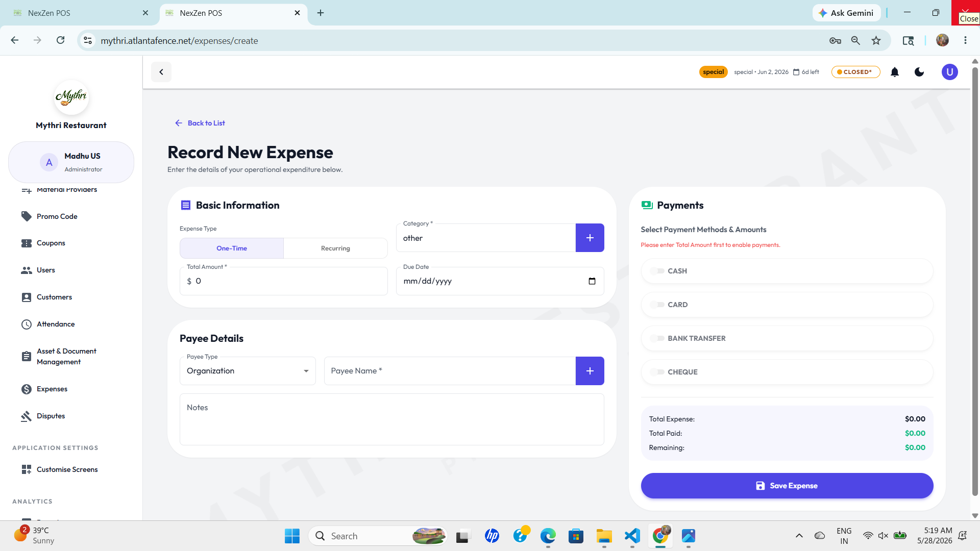Toggle the CASH payment method
This screenshot has height=551, width=980.
(x=657, y=271)
